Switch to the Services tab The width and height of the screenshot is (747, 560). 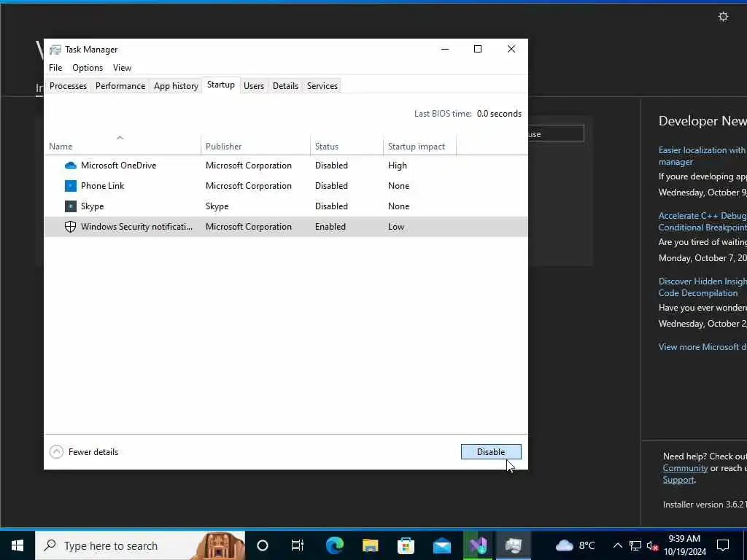click(x=322, y=86)
